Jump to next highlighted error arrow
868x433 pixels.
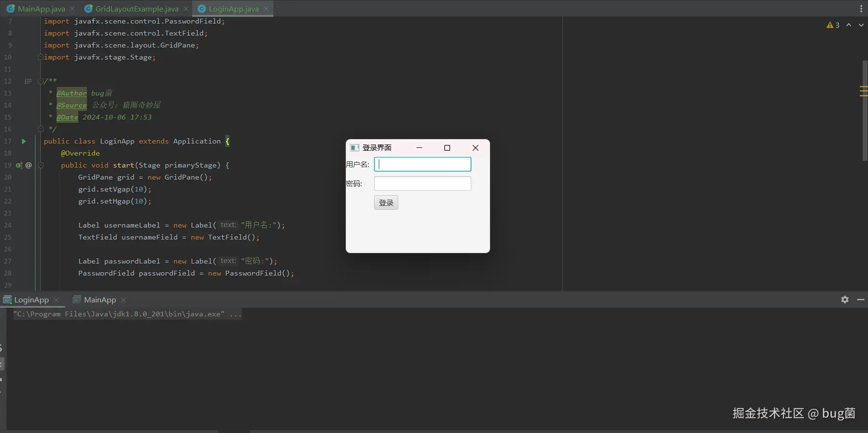pos(861,25)
